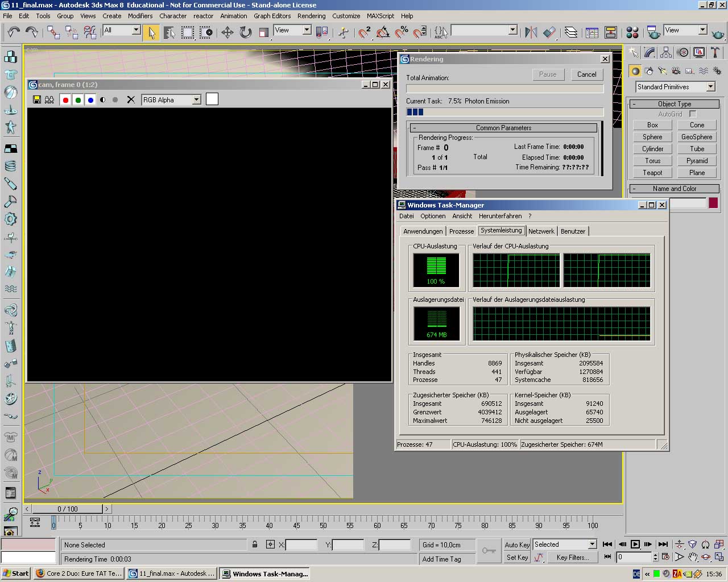Toggle alpha channel display in frame window

pyautogui.click(x=103, y=99)
